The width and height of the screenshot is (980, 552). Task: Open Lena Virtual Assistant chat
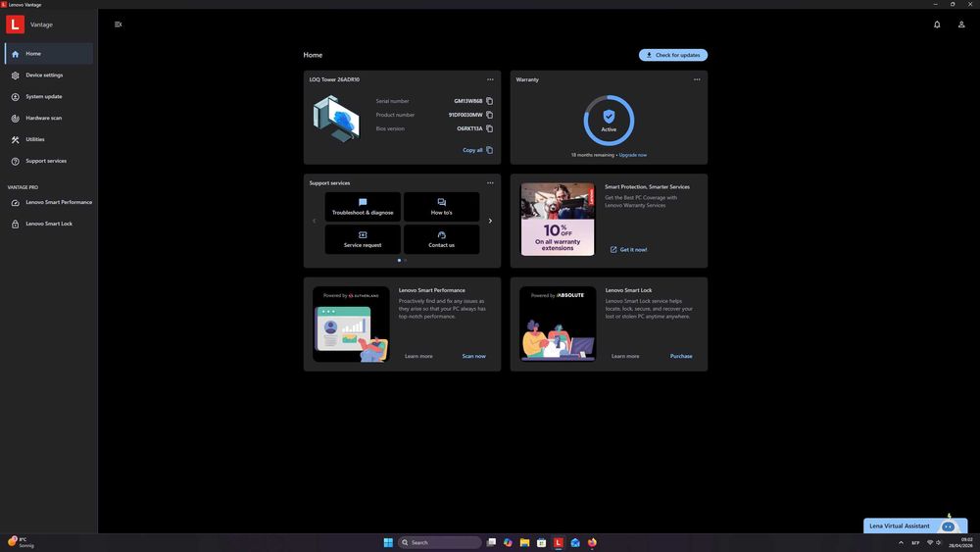point(915,526)
